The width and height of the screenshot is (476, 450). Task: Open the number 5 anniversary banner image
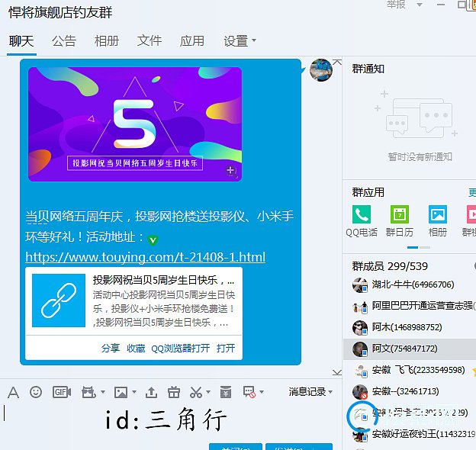point(135,124)
